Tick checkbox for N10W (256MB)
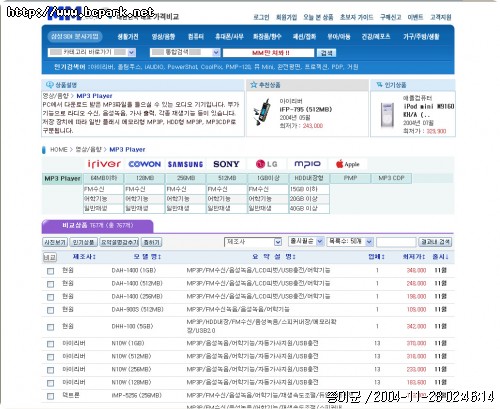500x409 pixels. point(50,370)
